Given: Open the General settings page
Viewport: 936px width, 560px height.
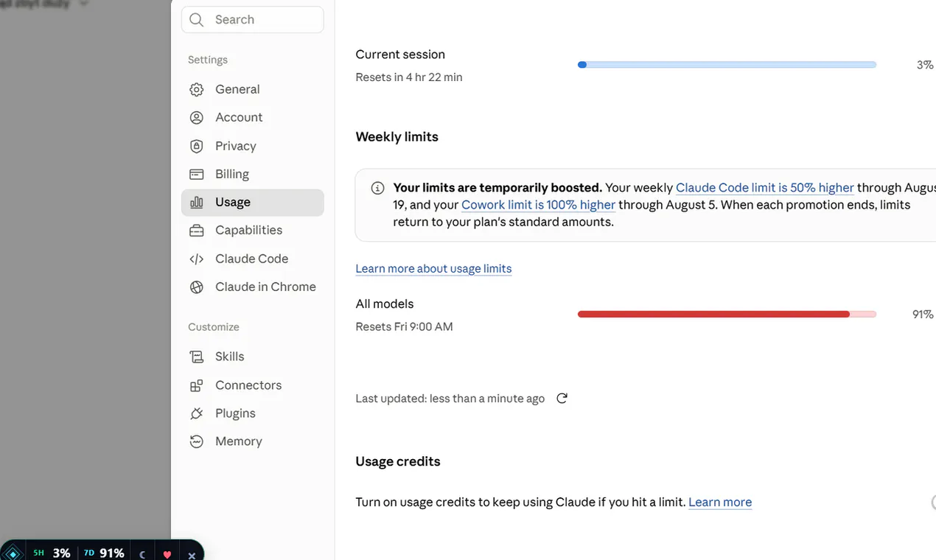Looking at the screenshot, I should point(252,89).
